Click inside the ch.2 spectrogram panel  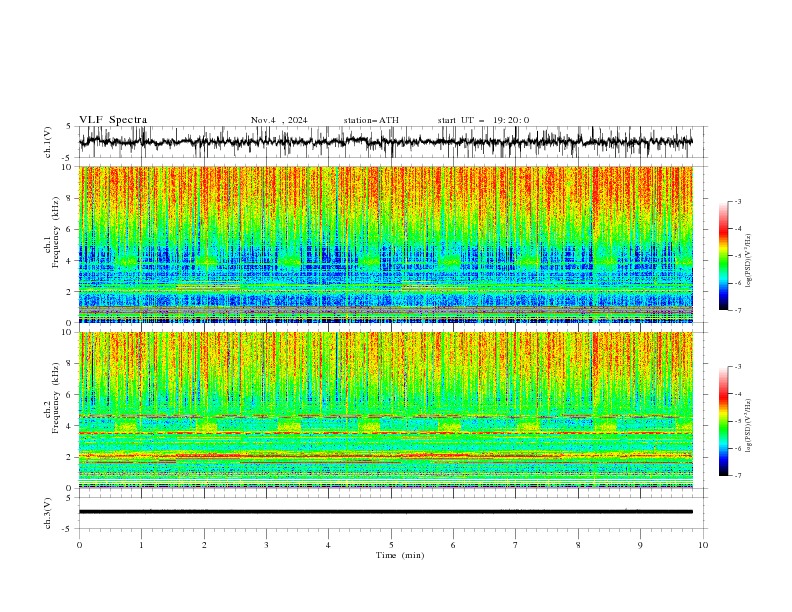coord(386,410)
